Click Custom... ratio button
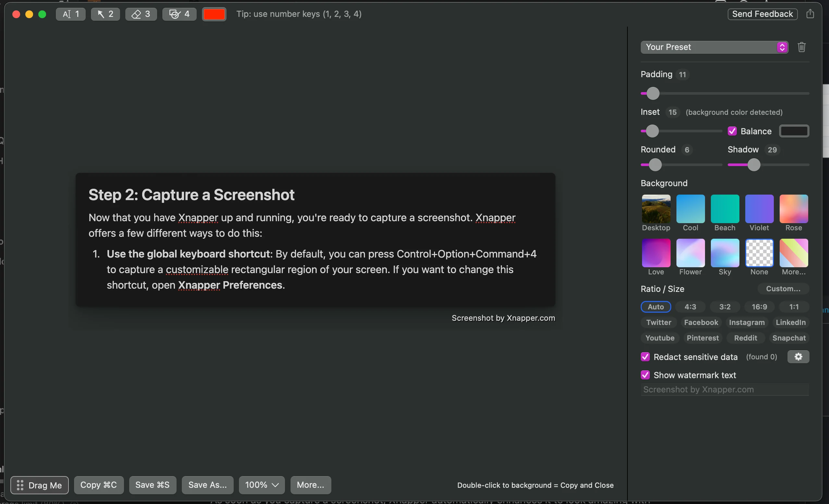The image size is (829, 504). point(783,289)
